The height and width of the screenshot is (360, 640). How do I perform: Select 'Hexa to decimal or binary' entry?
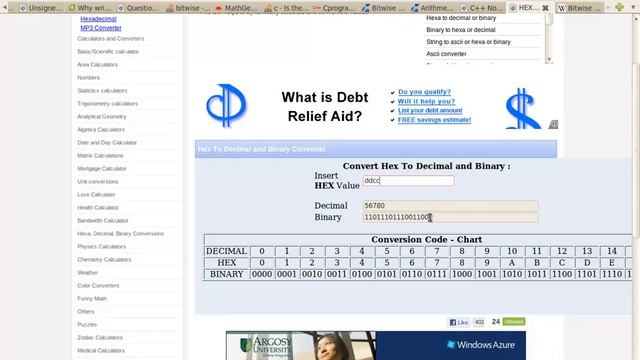pyautogui.click(x=461, y=18)
